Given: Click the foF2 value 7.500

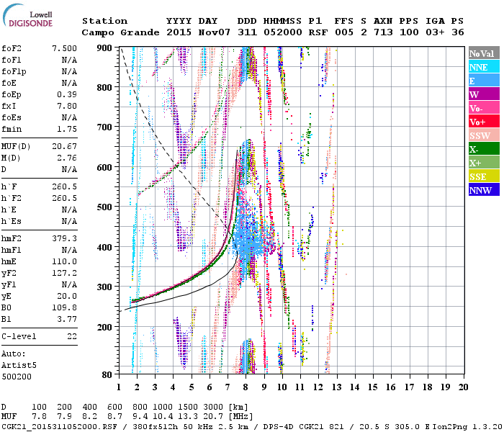Looking at the screenshot, I should [64, 48].
